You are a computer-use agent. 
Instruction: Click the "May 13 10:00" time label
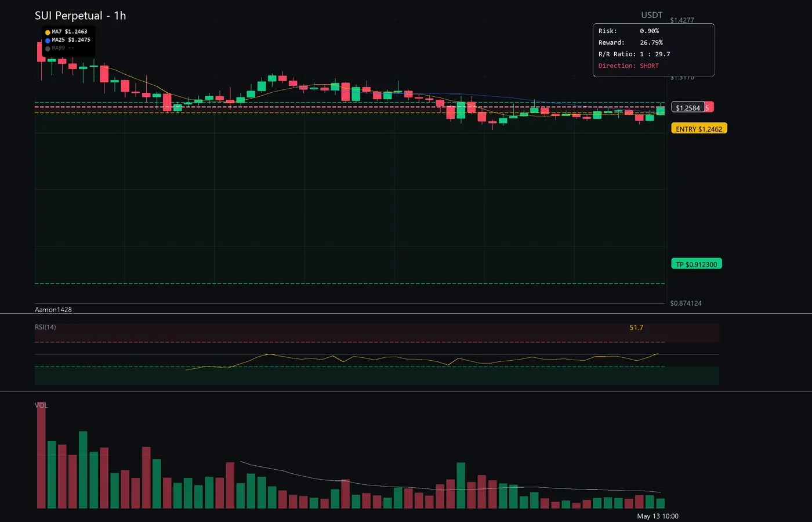pyautogui.click(x=658, y=516)
